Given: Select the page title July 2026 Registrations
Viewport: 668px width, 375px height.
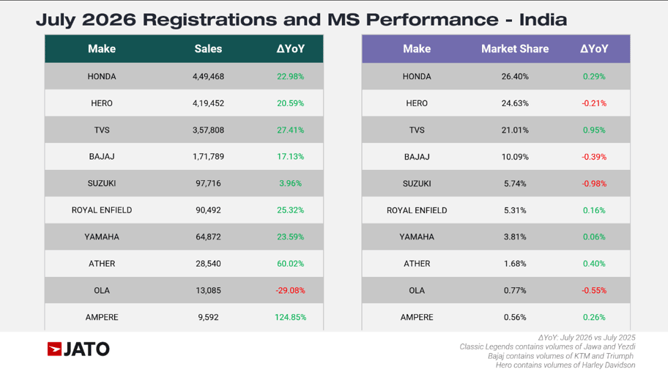Looking at the screenshot, I should pos(302,20).
